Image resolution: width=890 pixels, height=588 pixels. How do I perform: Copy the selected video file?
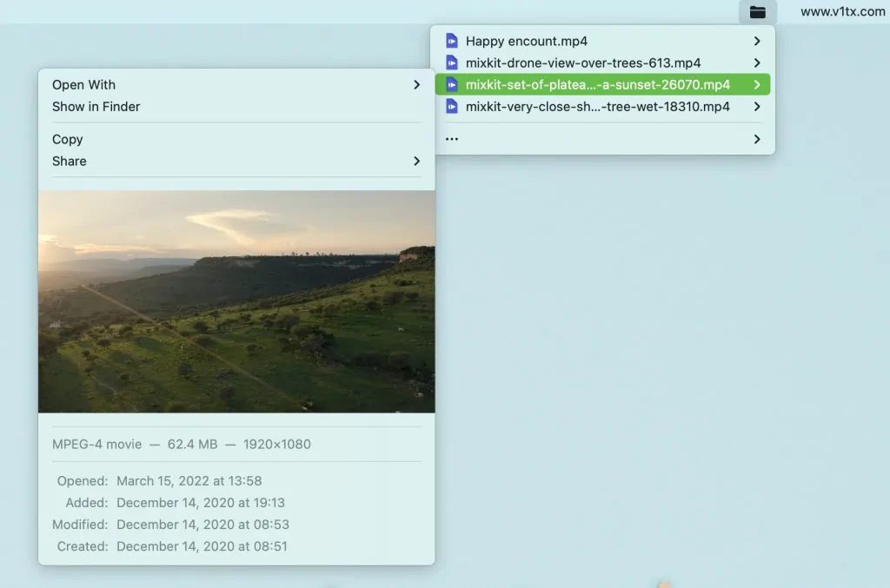pyautogui.click(x=236, y=139)
